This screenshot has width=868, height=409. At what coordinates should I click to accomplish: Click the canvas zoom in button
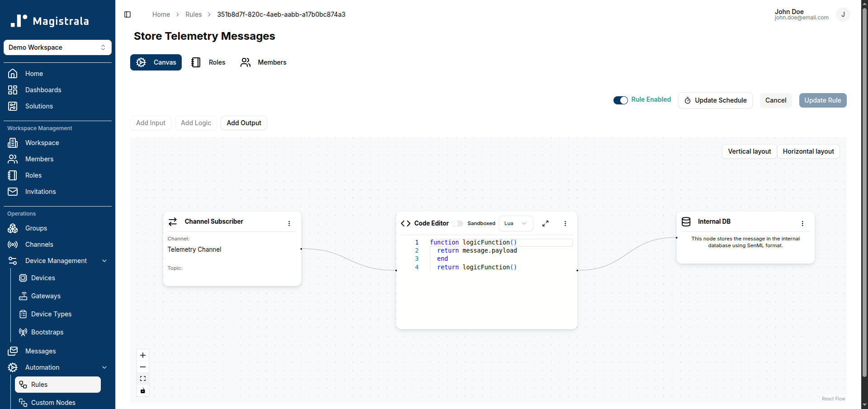tap(143, 355)
